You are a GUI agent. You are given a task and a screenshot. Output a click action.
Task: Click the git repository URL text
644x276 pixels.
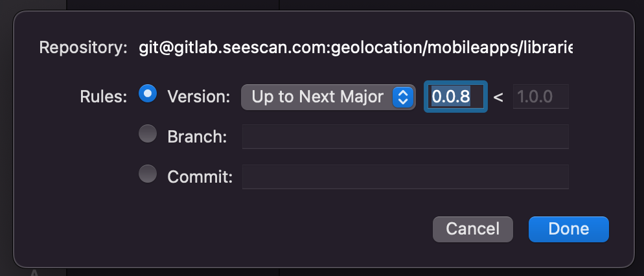[355, 48]
